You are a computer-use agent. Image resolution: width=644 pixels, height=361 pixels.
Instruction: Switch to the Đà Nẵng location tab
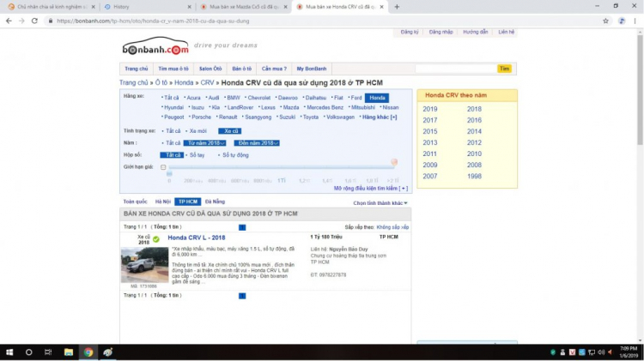[x=215, y=202]
